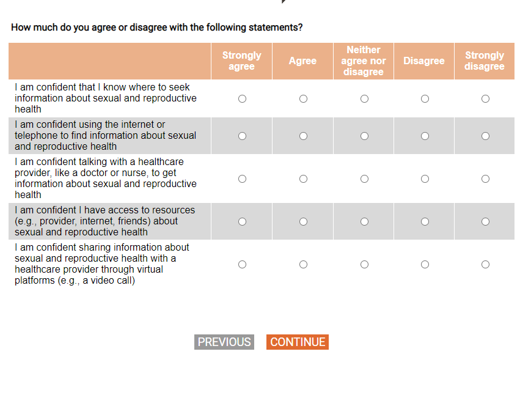This screenshot has height=420, width=531.
Task: Select Neither agree nor disagree for virtual platforms statement
Action: [364, 265]
